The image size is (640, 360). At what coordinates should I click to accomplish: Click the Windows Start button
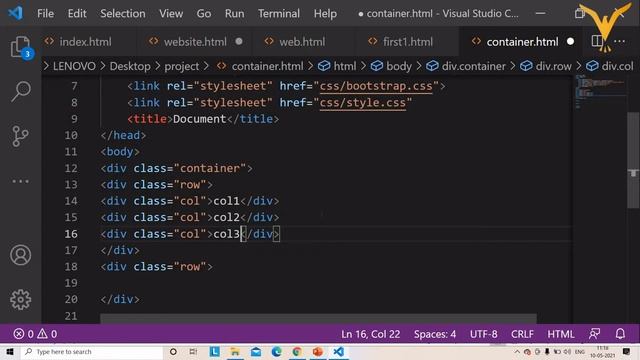tap(10, 352)
